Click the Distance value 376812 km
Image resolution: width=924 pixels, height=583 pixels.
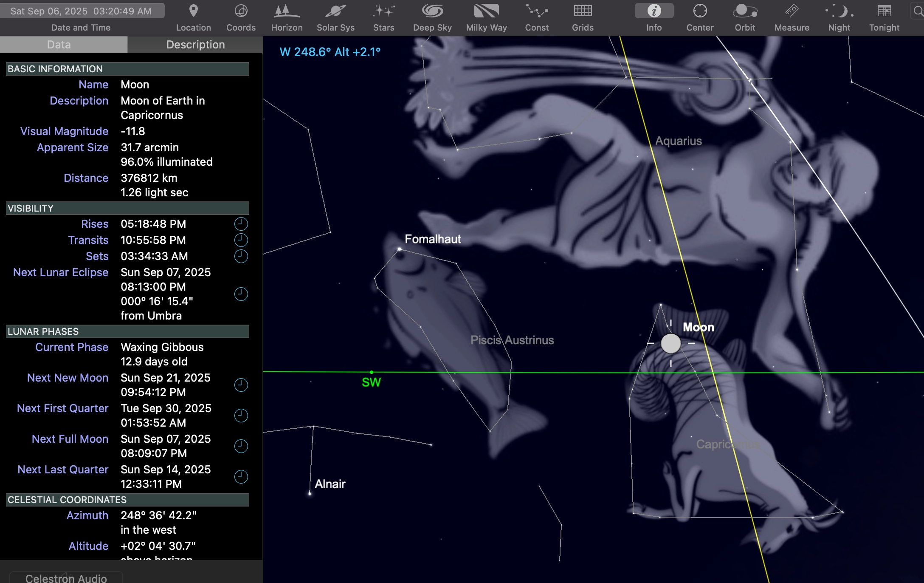[x=149, y=178]
